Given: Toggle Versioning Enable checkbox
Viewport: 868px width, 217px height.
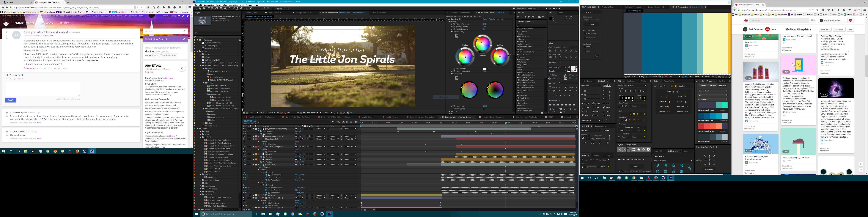Looking at the screenshot, I should (585, 47).
